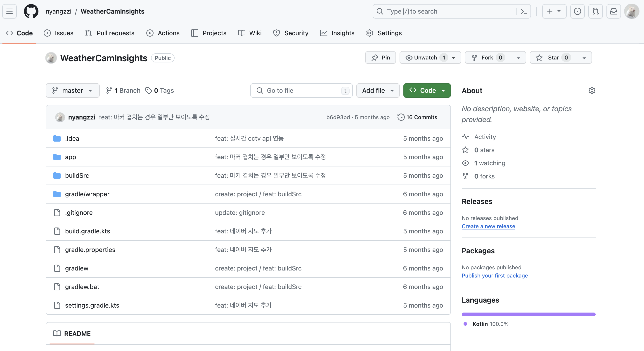Screen dimensions: 644x351
Task: Open the GitHub home logo
Action: coord(31,11)
